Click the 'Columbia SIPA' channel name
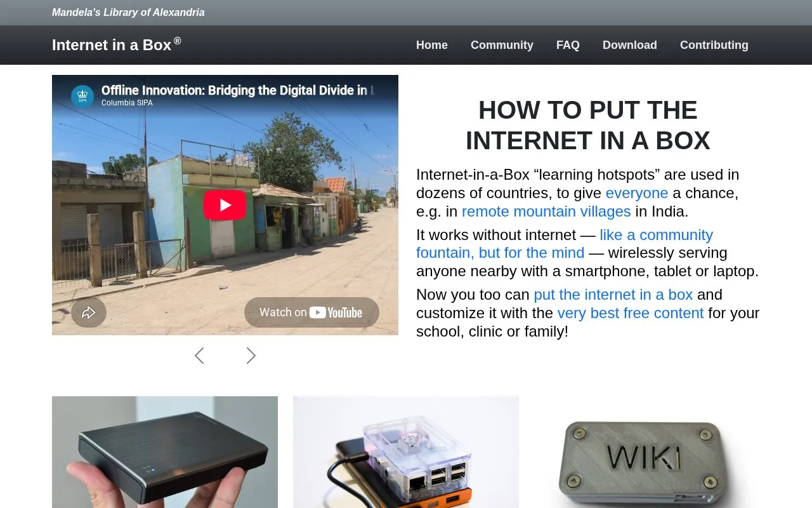Image resolution: width=812 pixels, height=508 pixels. [127, 103]
